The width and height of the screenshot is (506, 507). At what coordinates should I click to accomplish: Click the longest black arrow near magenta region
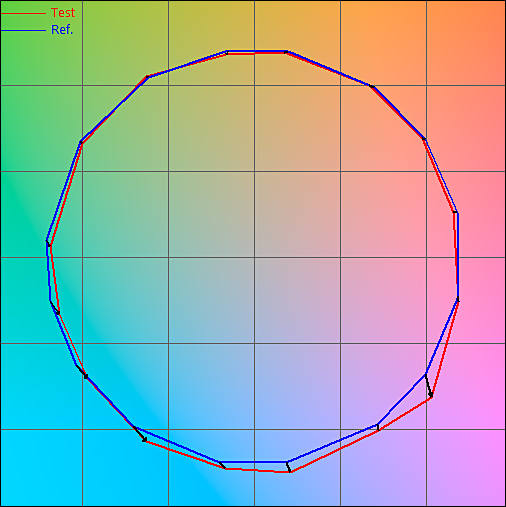point(428,386)
